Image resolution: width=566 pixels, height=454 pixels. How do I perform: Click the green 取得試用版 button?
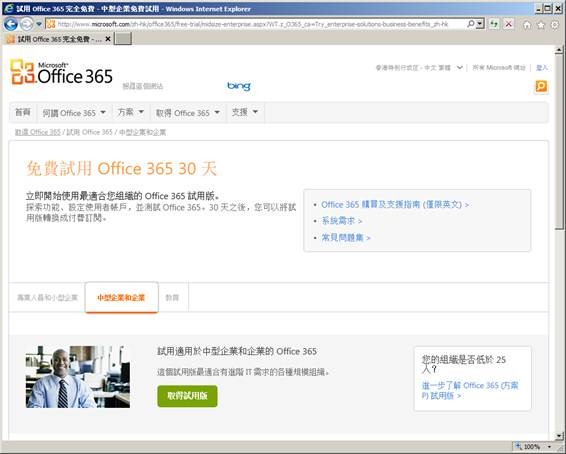(187, 396)
